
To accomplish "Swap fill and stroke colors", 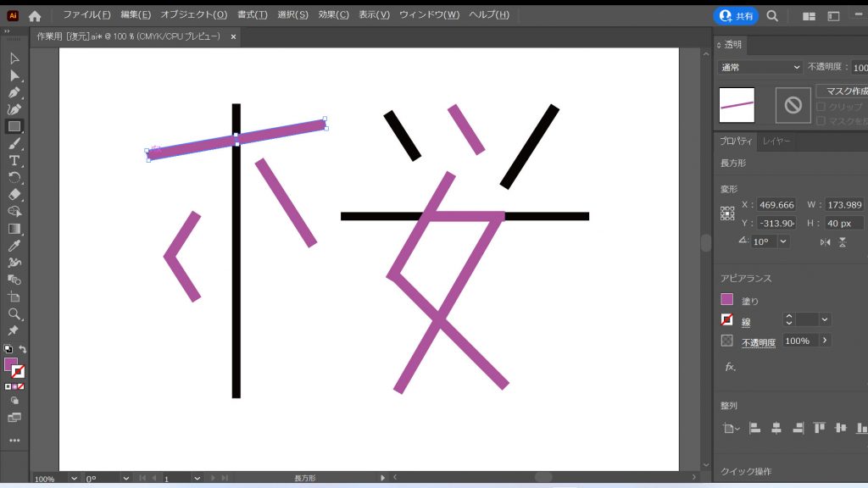I will (23, 349).
